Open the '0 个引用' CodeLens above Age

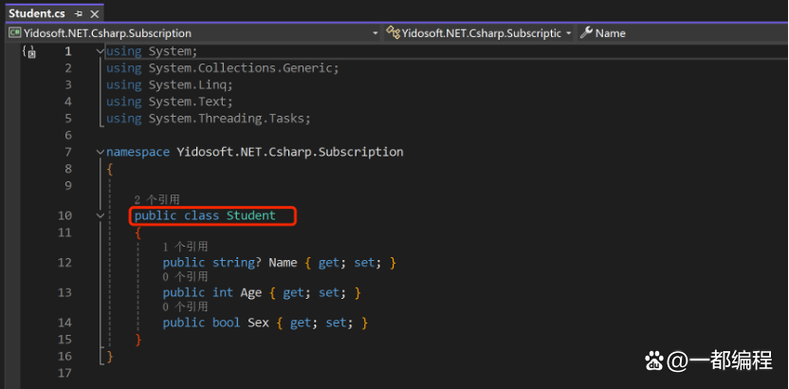click(x=185, y=277)
